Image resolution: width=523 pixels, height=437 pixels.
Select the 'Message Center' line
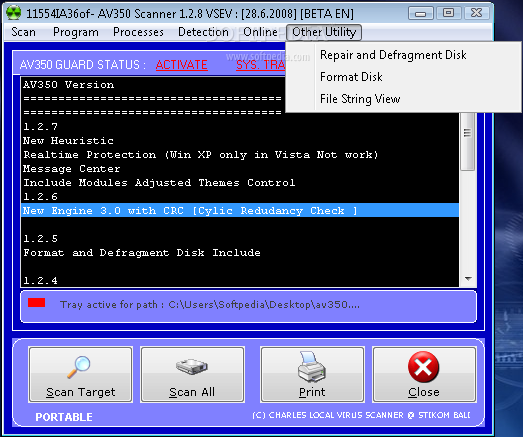pyautogui.click(x=240, y=168)
